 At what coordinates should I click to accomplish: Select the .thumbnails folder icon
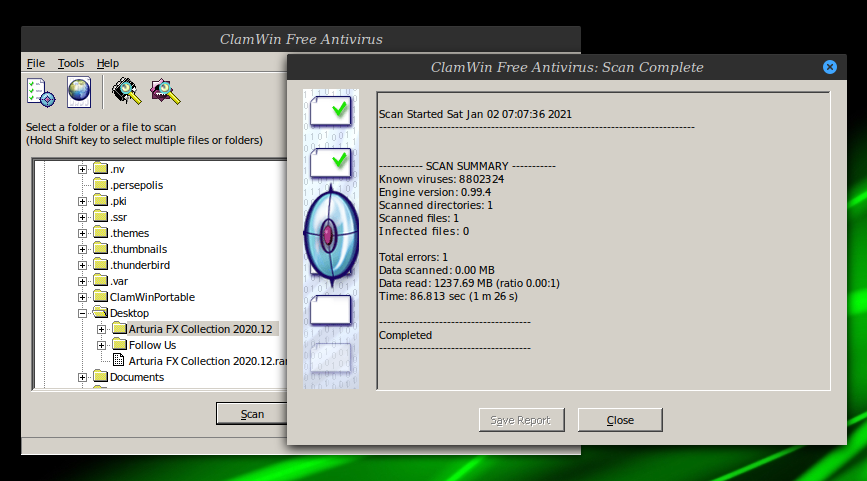coord(100,248)
